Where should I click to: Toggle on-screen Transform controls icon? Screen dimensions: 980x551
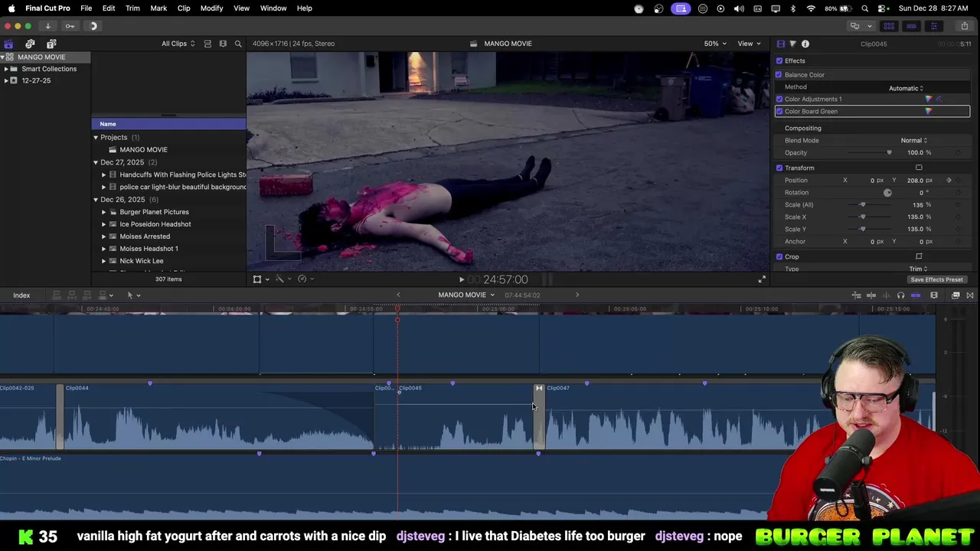pyautogui.click(x=919, y=168)
